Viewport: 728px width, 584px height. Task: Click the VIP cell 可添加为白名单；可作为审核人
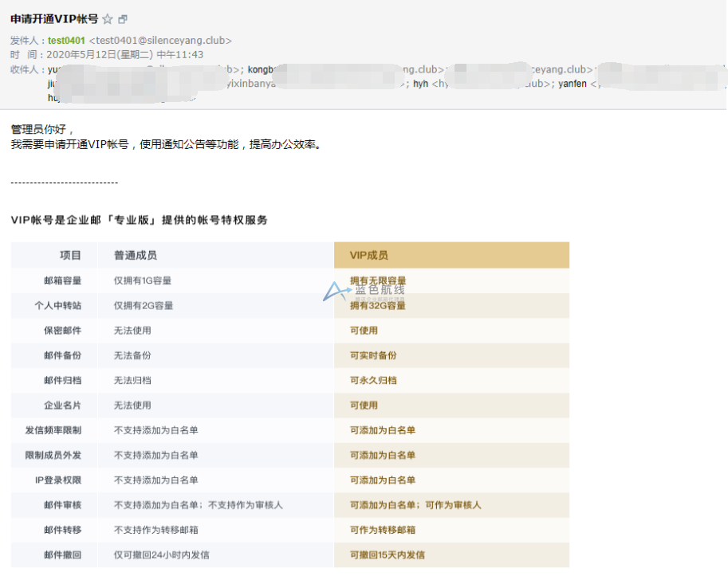[x=415, y=505]
